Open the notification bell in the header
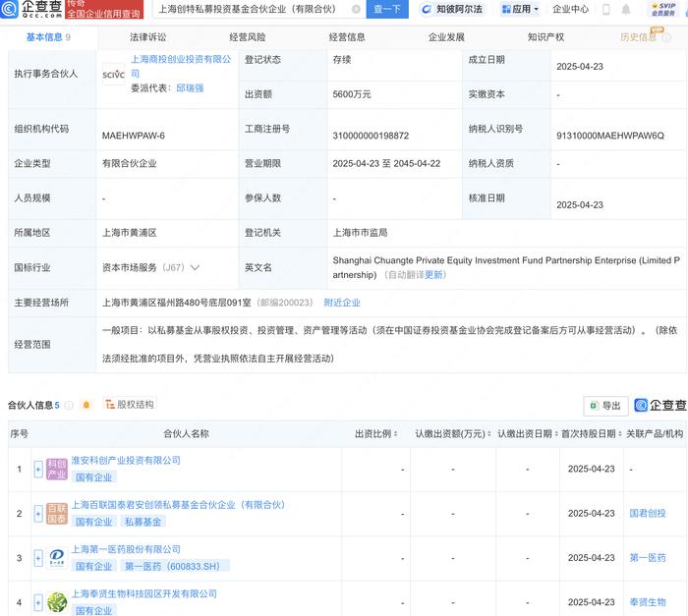 tap(626, 9)
